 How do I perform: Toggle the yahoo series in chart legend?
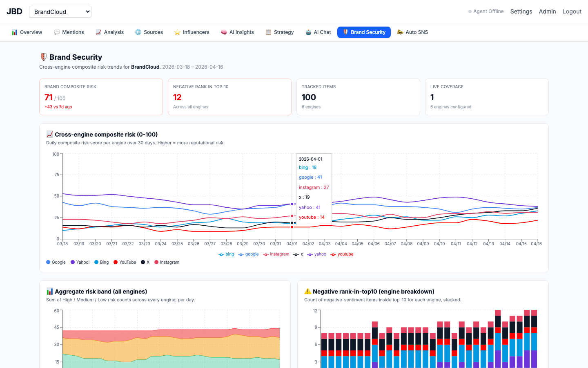click(x=317, y=254)
